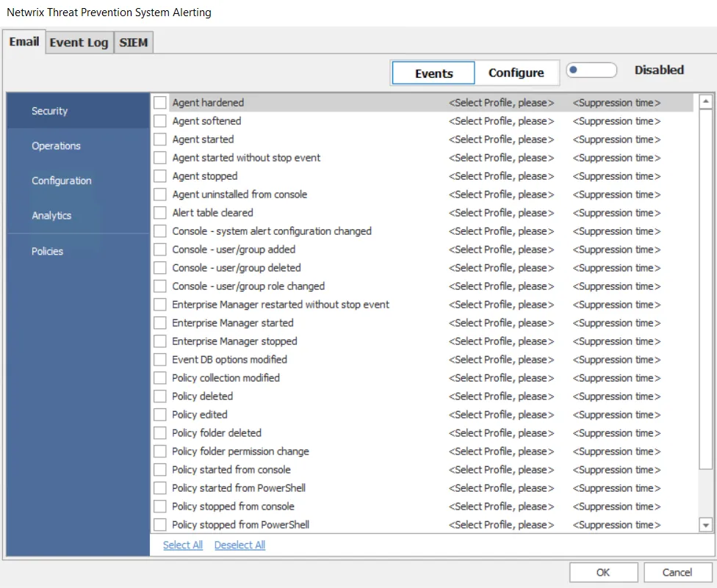Click the scrollbar down arrow
717x588 pixels.
click(x=705, y=525)
